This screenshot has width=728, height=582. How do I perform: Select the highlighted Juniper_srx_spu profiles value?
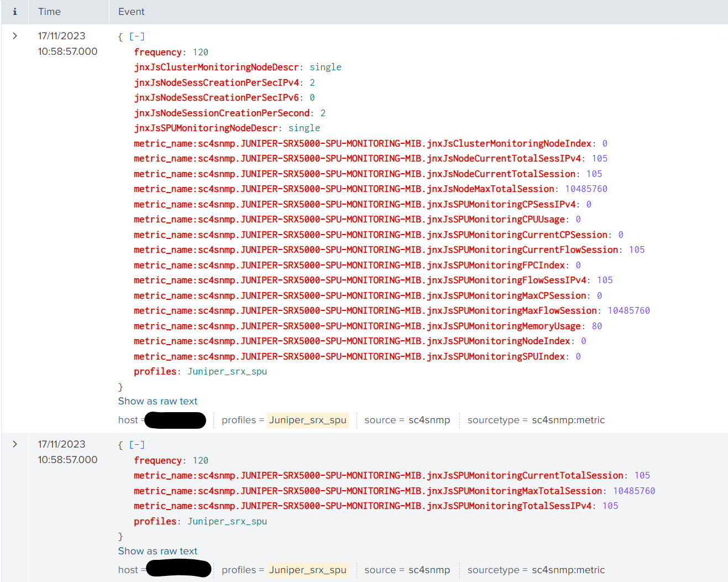pos(308,420)
